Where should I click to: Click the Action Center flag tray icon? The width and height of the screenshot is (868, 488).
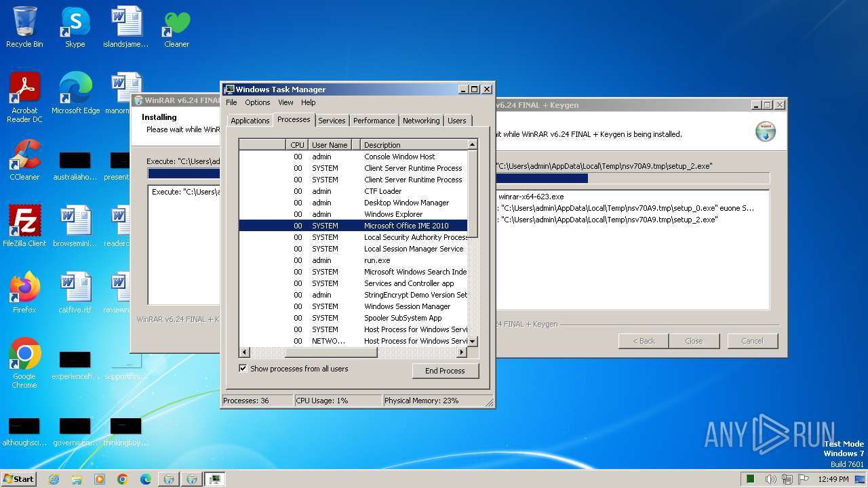pyautogui.click(x=804, y=479)
